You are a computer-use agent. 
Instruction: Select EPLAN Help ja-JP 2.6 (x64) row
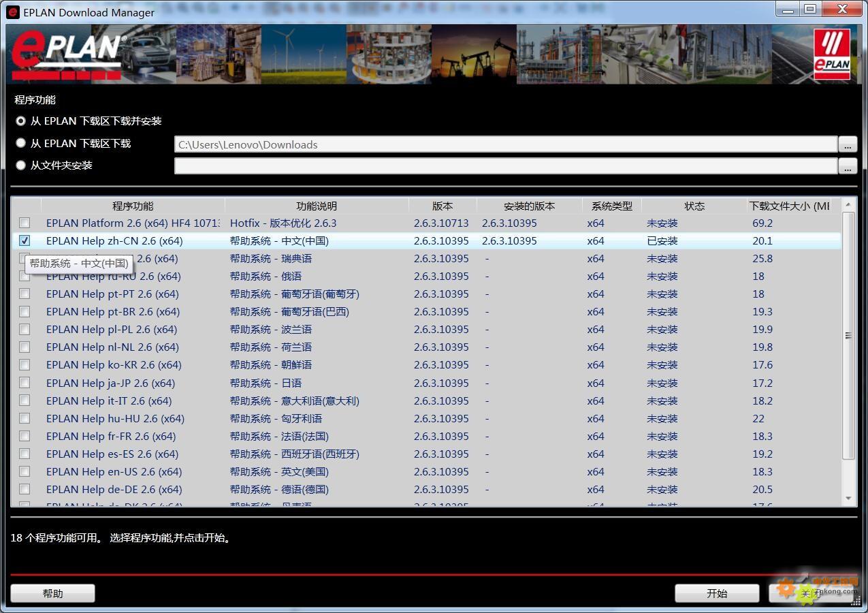pyautogui.click(x=427, y=383)
